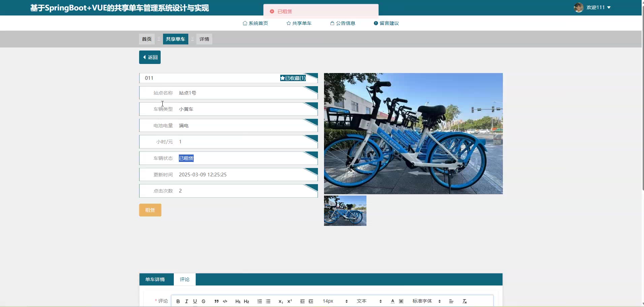644x307 pixels.
Task: Switch to the 评论 tab
Action: pos(185,279)
